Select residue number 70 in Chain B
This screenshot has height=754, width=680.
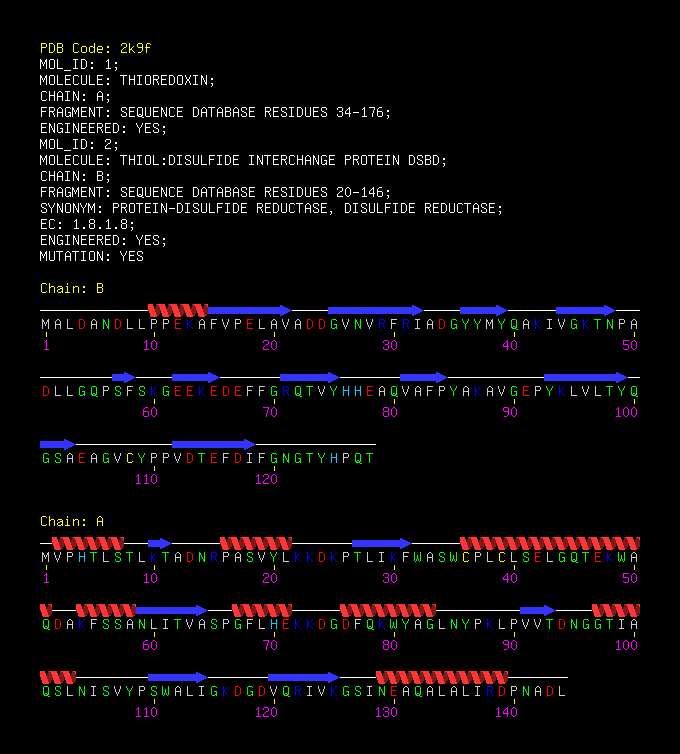pyautogui.click(x=270, y=413)
